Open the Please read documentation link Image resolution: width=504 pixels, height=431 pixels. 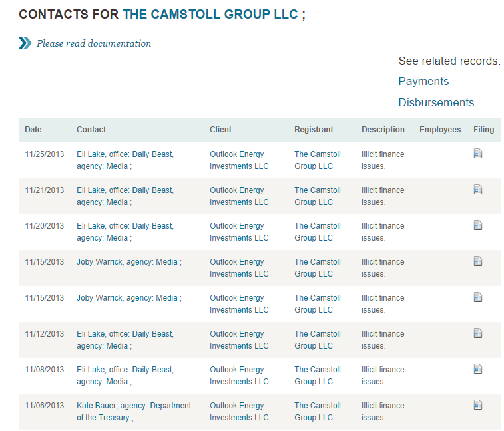click(x=94, y=43)
